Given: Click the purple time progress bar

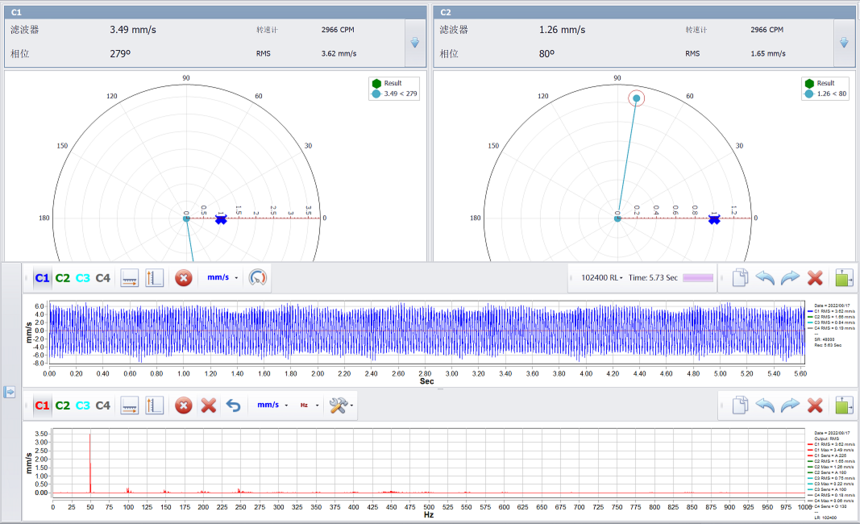Looking at the screenshot, I should coord(698,278).
